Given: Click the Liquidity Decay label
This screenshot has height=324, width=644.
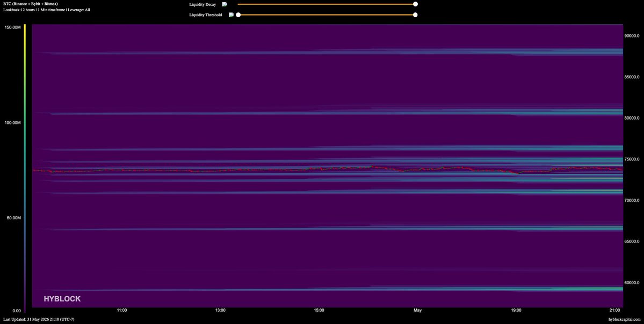Looking at the screenshot, I should click(x=202, y=4).
